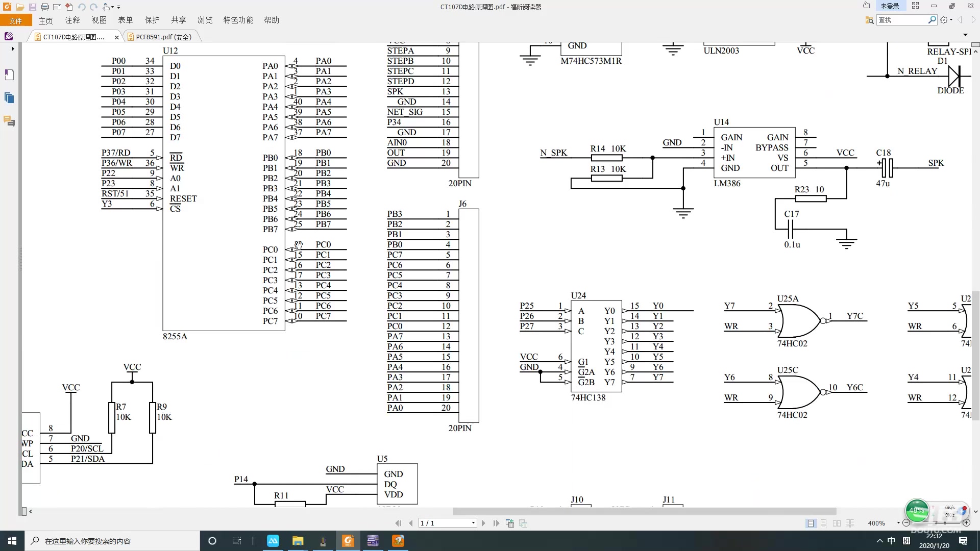Click the save disk icon
Screen dimensions: 980x551
(x=32, y=7)
